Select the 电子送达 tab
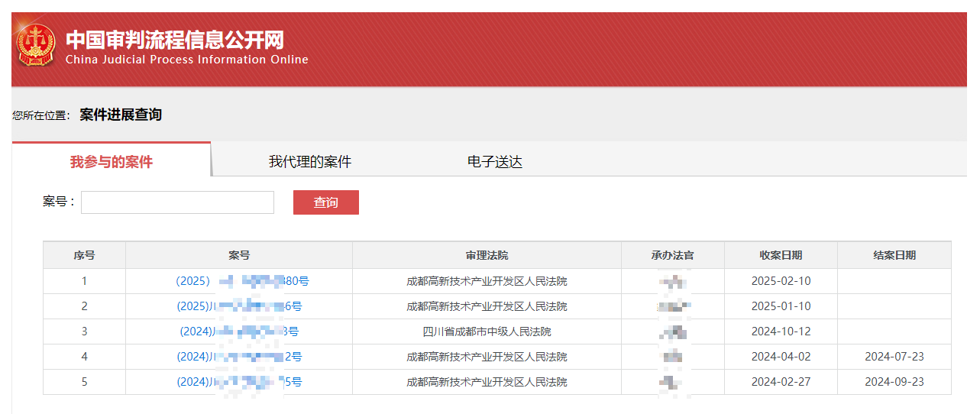 point(495,162)
